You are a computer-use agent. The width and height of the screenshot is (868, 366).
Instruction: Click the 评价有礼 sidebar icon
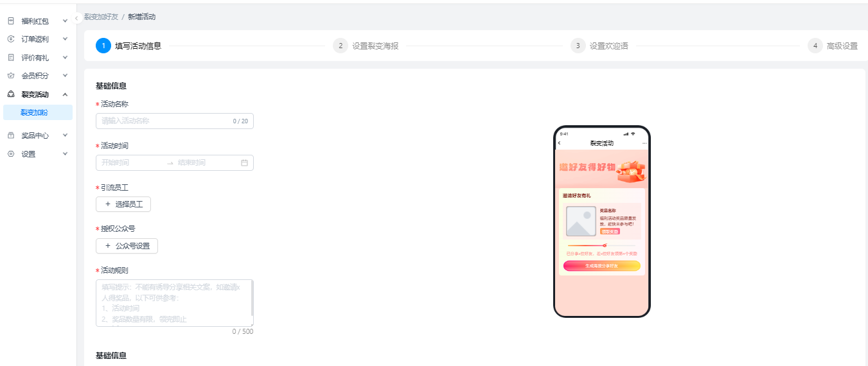(x=11, y=57)
